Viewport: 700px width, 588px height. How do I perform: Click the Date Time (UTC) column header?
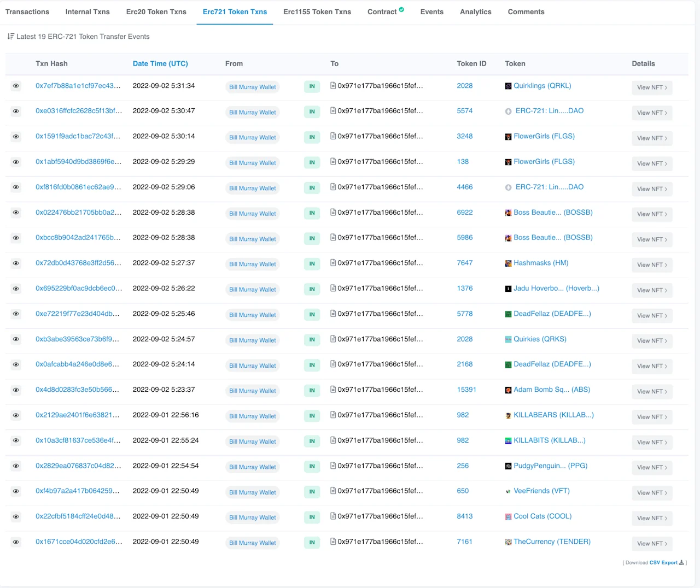tap(160, 64)
